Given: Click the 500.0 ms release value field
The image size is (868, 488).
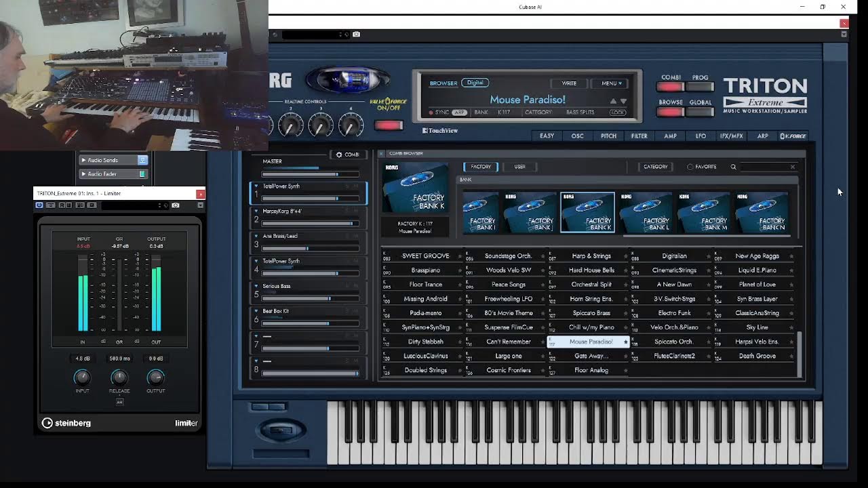Looking at the screenshot, I should [x=119, y=359].
